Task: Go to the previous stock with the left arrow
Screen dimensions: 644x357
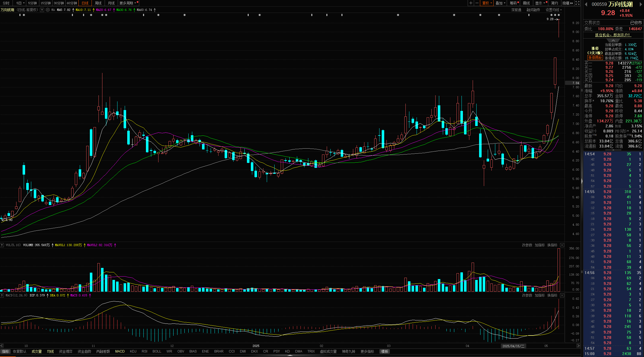Action: (x=586, y=4)
